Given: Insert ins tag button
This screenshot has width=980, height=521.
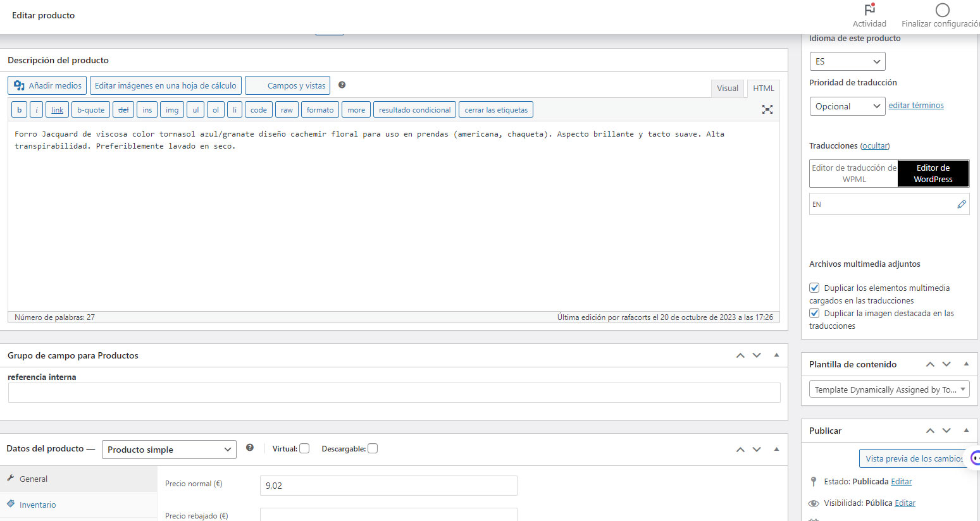Looking at the screenshot, I should pyautogui.click(x=147, y=110).
